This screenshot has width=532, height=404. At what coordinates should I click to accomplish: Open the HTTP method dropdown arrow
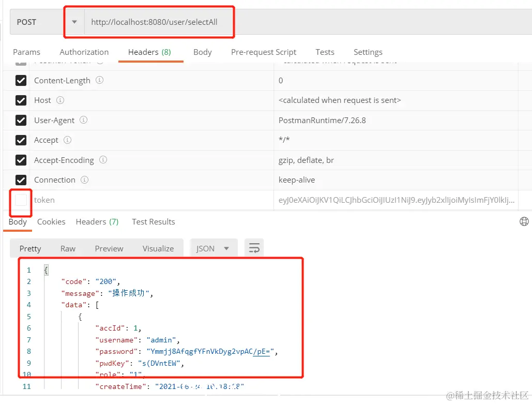coord(74,22)
